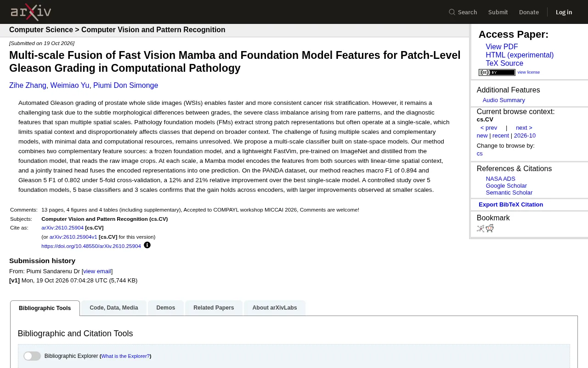
Task: Open author Zihe Zhang's page
Action: [28, 86]
